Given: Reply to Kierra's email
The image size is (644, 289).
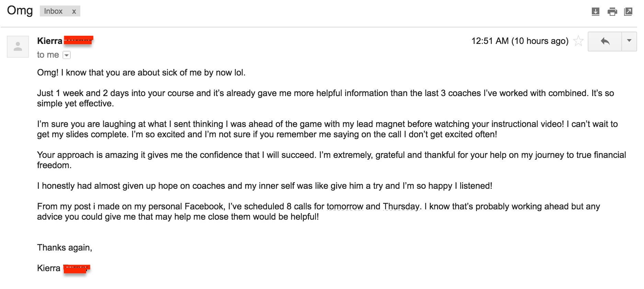Looking at the screenshot, I should pyautogui.click(x=605, y=42).
